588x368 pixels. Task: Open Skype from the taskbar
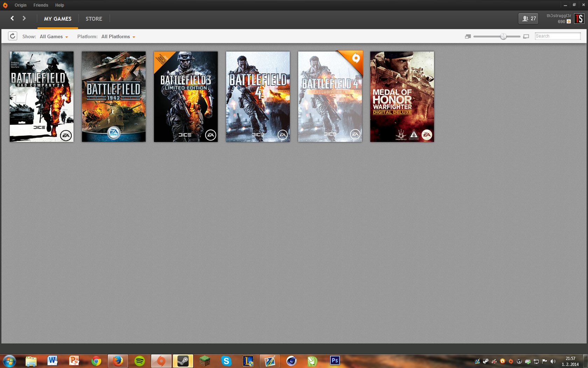pyautogui.click(x=226, y=361)
